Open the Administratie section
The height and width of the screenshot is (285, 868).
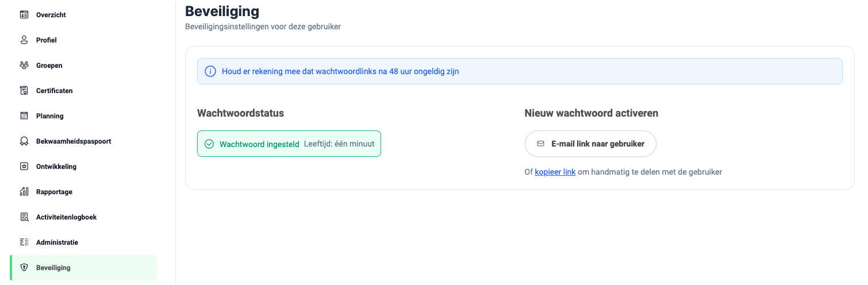pyautogui.click(x=57, y=242)
